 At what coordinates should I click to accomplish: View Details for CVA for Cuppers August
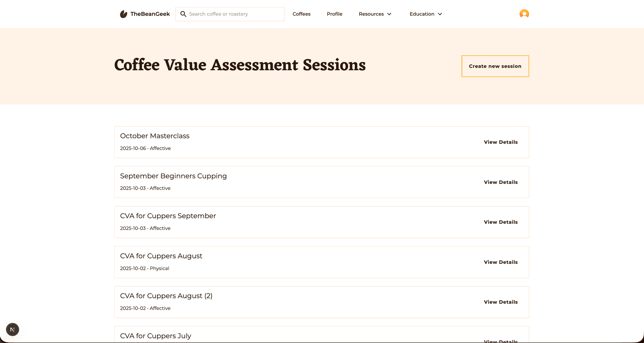(500, 262)
